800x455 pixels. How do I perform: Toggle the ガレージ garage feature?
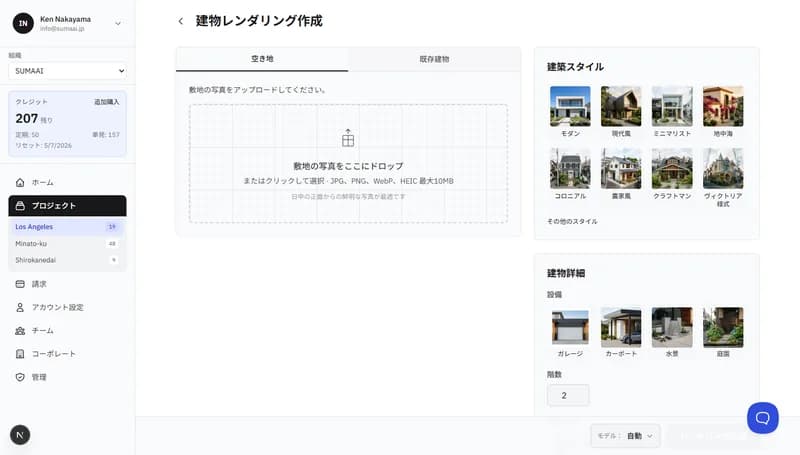tap(570, 333)
